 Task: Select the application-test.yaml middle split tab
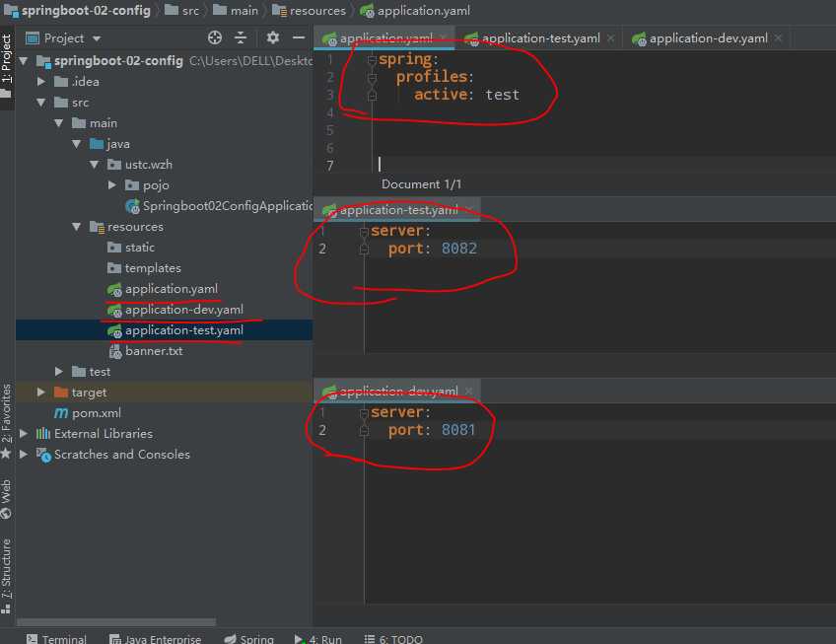pyautogui.click(x=398, y=210)
